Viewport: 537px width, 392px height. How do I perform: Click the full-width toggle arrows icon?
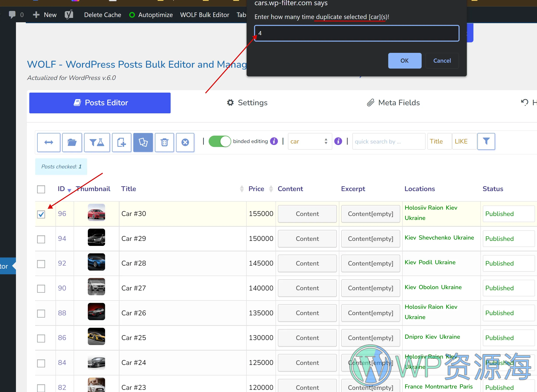click(49, 142)
